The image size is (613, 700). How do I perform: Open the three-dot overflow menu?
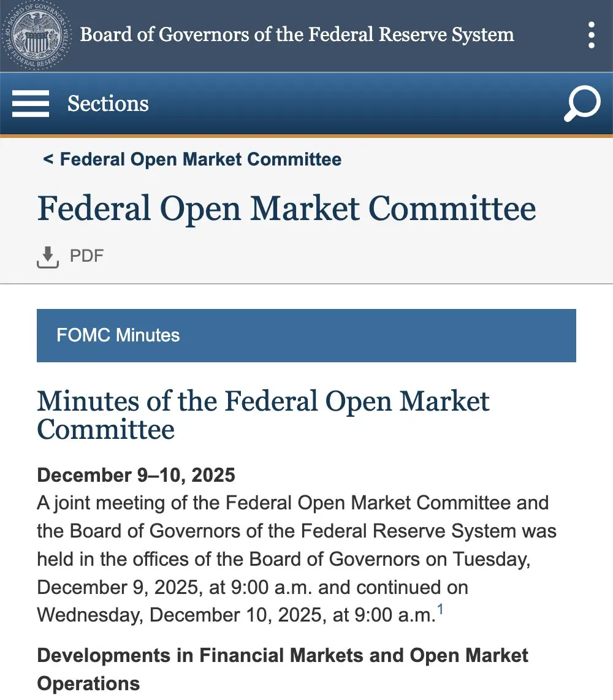click(x=591, y=36)
